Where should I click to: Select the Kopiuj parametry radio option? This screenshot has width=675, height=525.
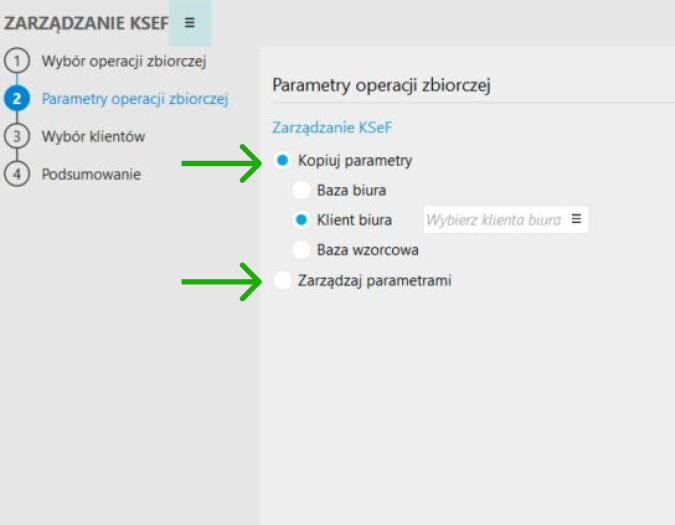coord(282,160)
